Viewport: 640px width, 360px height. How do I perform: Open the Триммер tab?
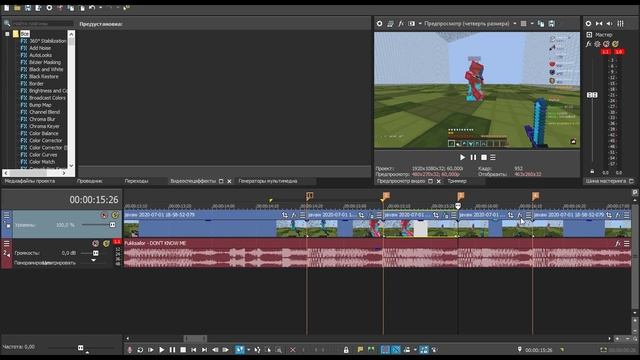pyautogui.click(x=457, y=181)
